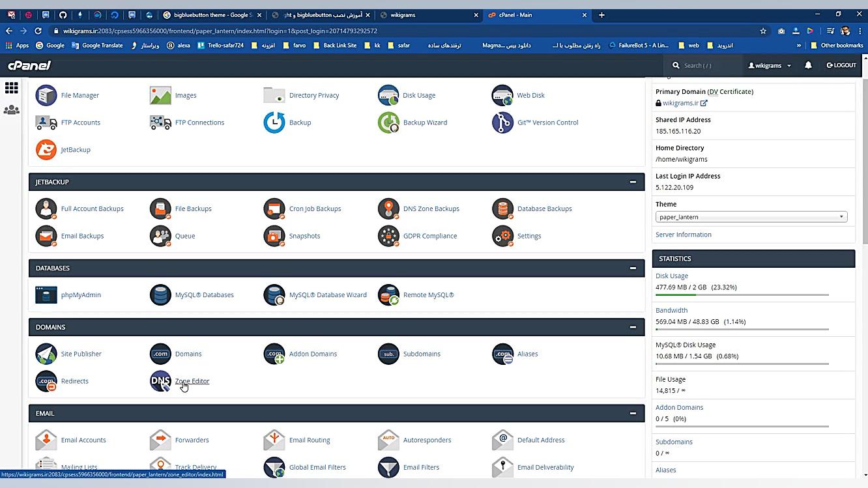Open the Cron Job Backups icon
The width and height of the screenshot is (868, 488).
pos(274,208)
